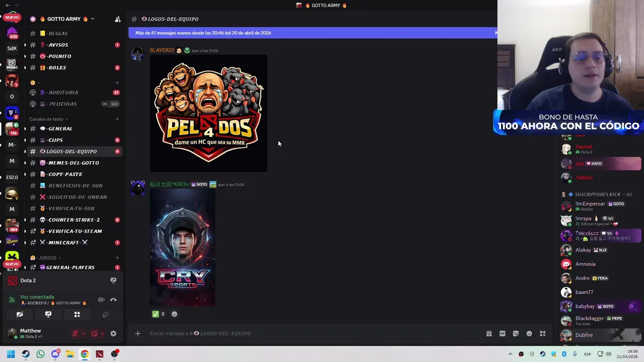The width and height of the screenshot is (644, 362).
Task: Open Steam from the Windows taskbar
Action: (26, 354)
